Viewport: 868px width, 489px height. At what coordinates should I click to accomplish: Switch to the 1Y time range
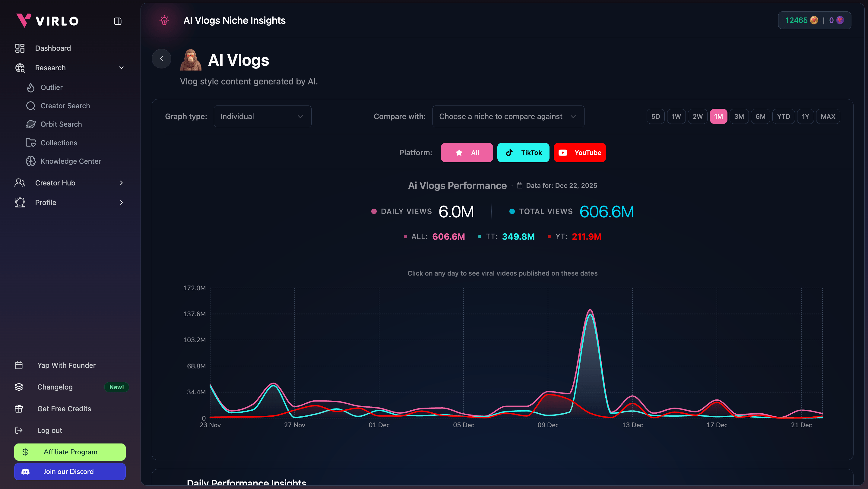click(x=805, y=116)
